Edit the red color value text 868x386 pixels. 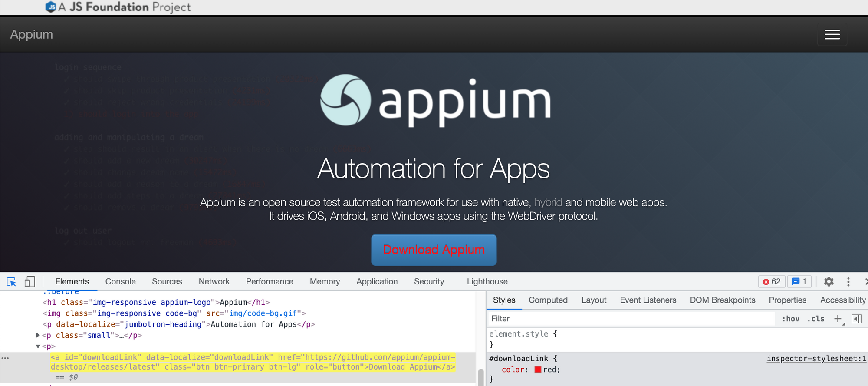550,370
